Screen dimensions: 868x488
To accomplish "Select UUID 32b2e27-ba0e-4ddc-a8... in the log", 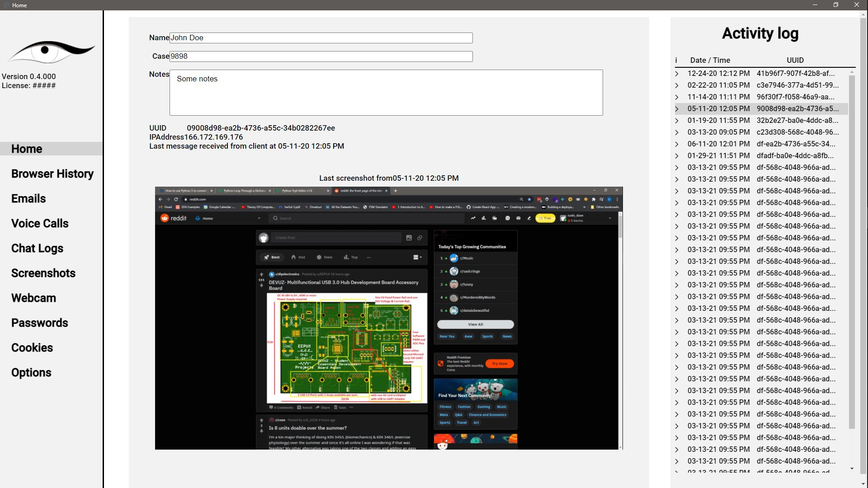I will (797, 120).
